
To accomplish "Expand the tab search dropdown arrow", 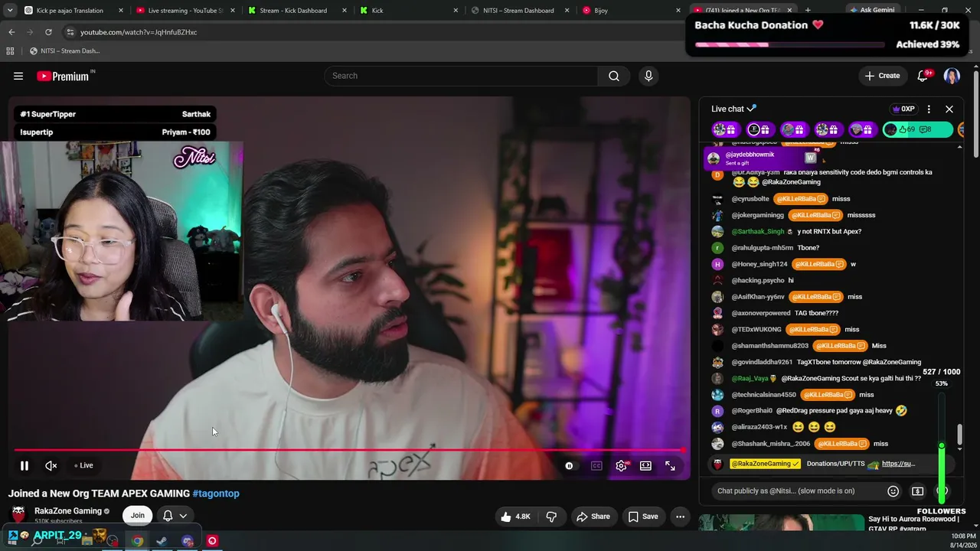I will pos(10,11).
